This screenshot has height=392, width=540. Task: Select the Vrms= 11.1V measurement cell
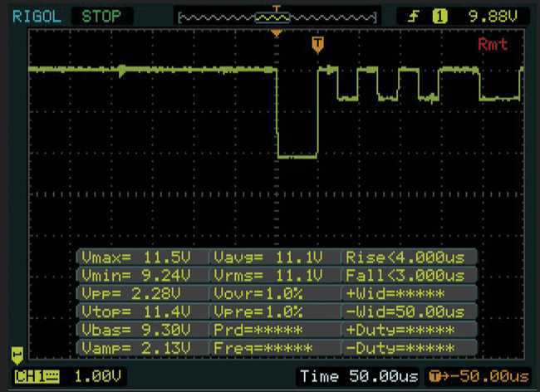275,275
